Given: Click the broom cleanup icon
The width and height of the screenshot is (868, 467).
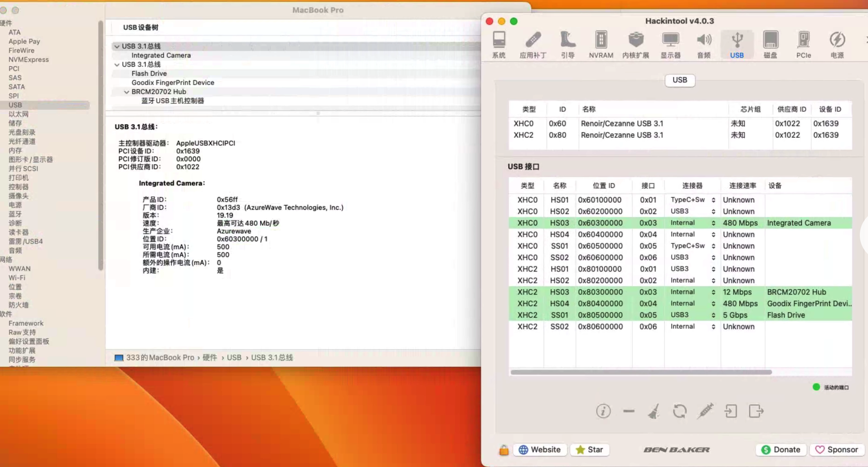Looking at the screenshot, I should tap(654, 411).
